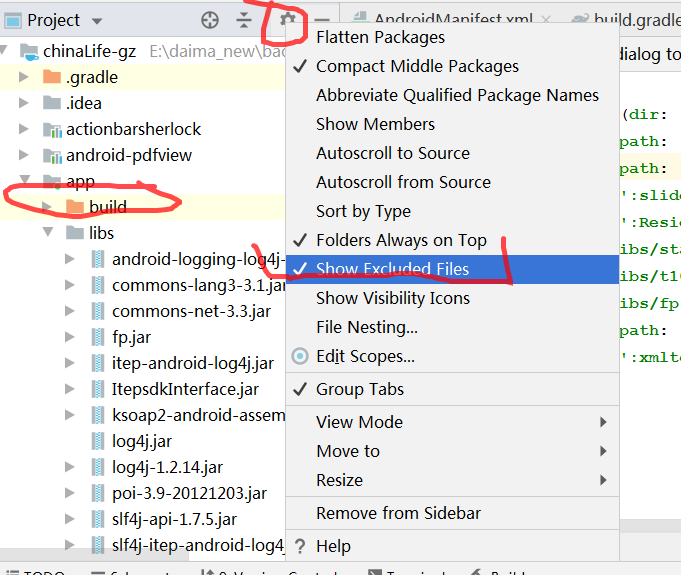
Task: Enable Autoscroll to Source
Action: [452, 153]
